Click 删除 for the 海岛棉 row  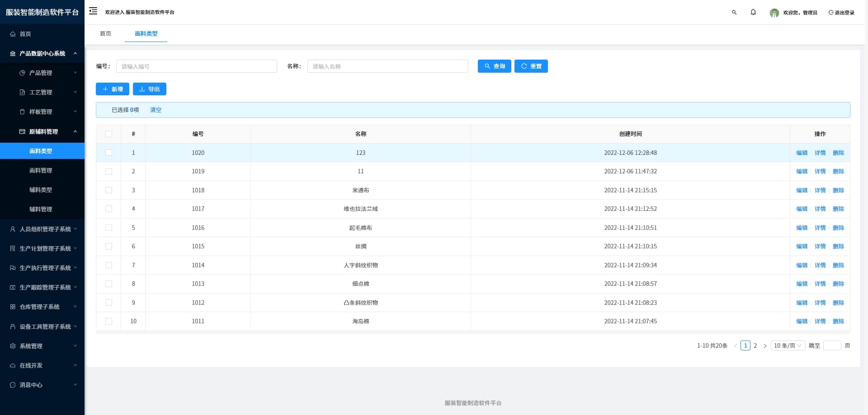click(838, 322)
